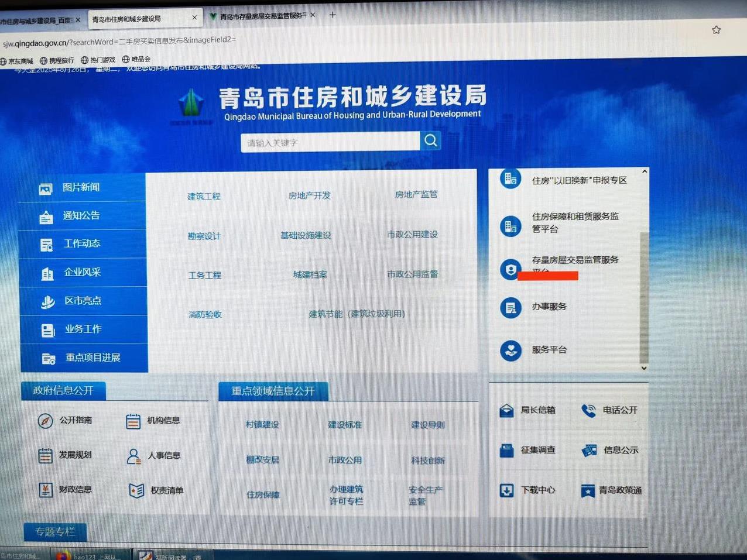Open the 唯品会 bookmark
This screenshot has width=747, height=560.
tap(136, 59)
